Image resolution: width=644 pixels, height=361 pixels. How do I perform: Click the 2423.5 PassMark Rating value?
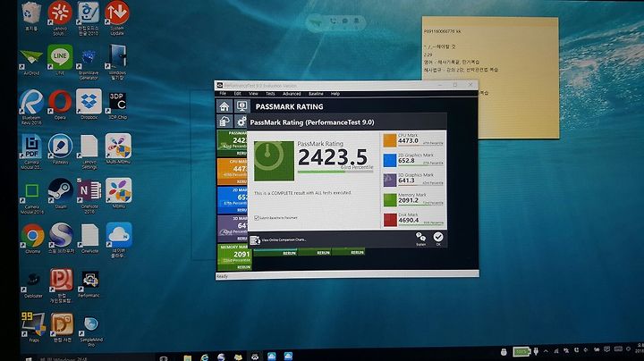tap(332, 157)
